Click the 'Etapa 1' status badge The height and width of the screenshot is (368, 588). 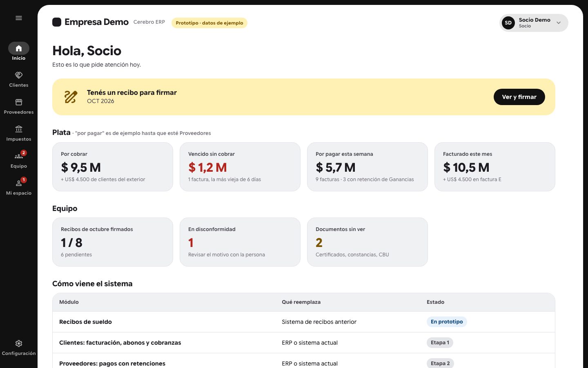tap(440, 343)
